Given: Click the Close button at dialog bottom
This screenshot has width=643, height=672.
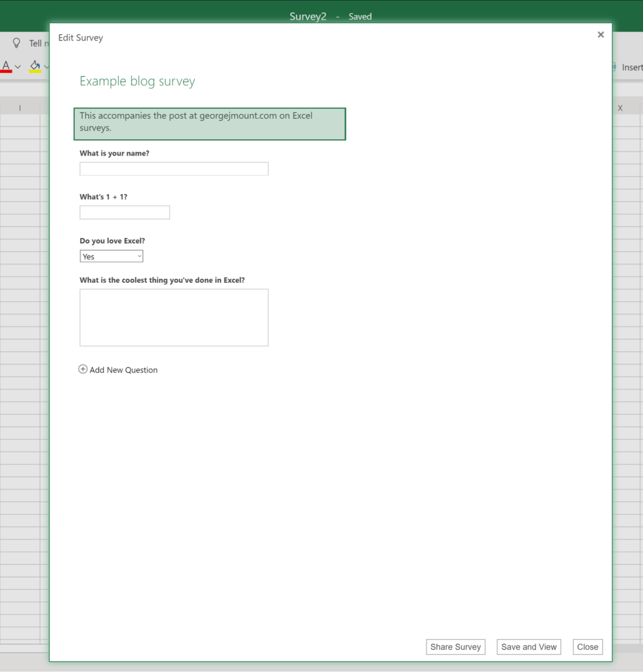Looking at the screenshot, I should [x=587, y=647].
